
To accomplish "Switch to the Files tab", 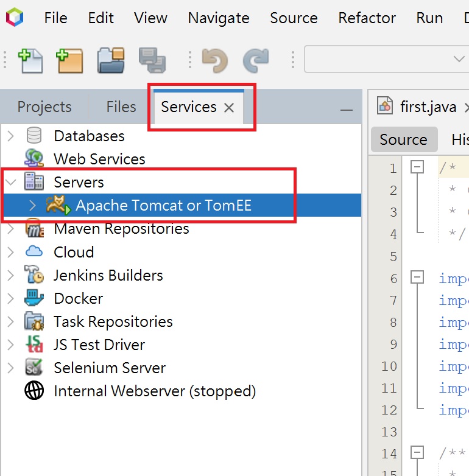I will (x=121, y=107).
